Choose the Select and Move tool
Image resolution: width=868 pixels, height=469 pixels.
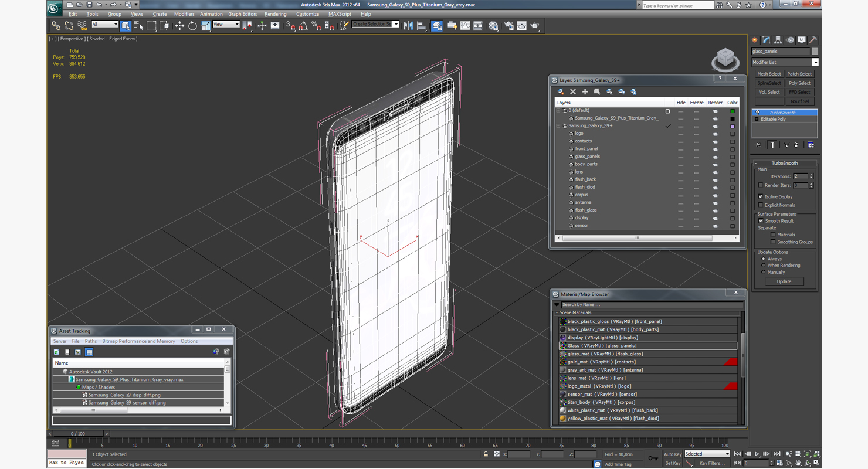tap(179, 26)
